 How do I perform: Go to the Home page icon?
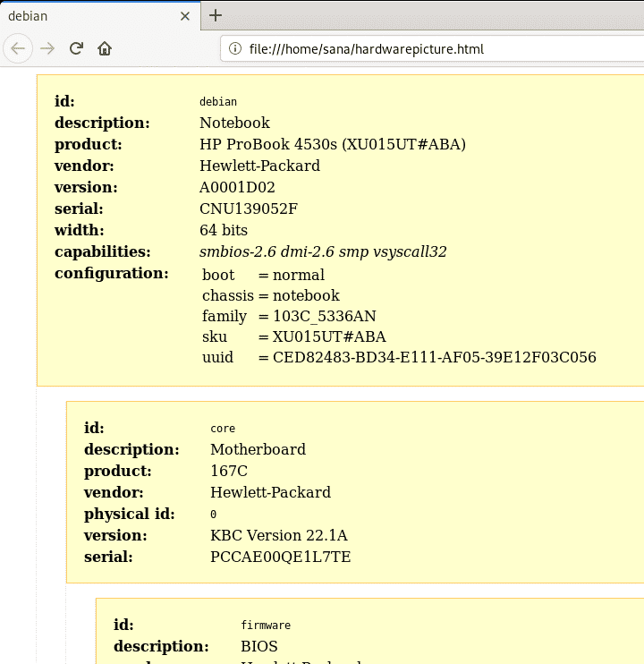pos(105,48)
